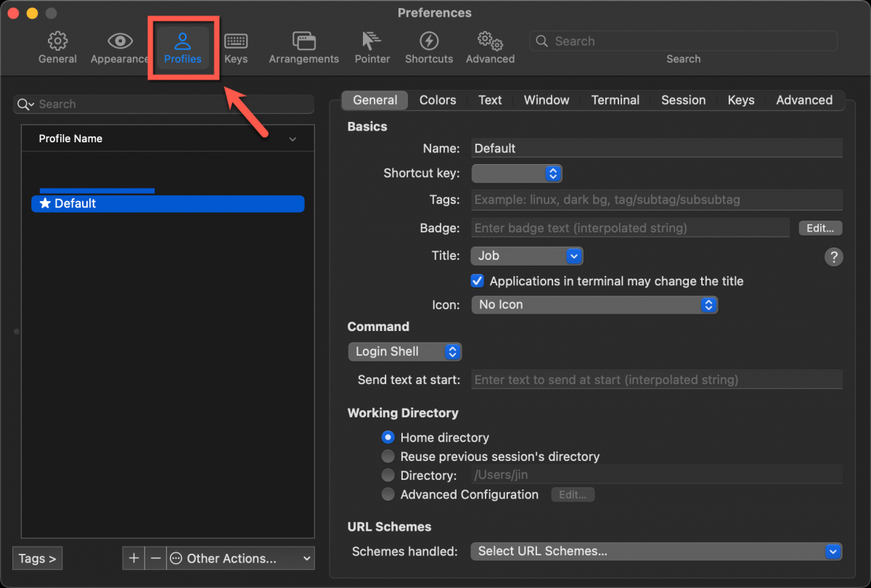Image resolution: width=871 pixels, height=588 pixels.
Task: Switch to the profile Keys tab
Action: pyautogui.click(x=741, y=100)
